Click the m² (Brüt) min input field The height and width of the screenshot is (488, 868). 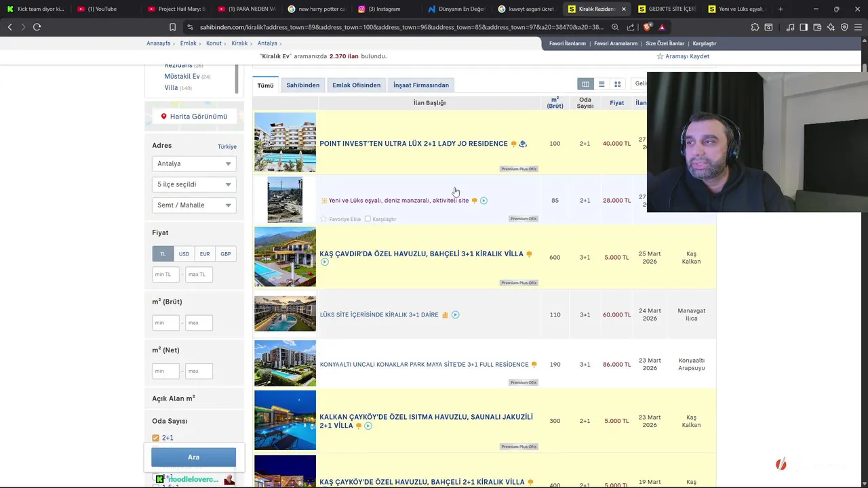click(165, 323)
